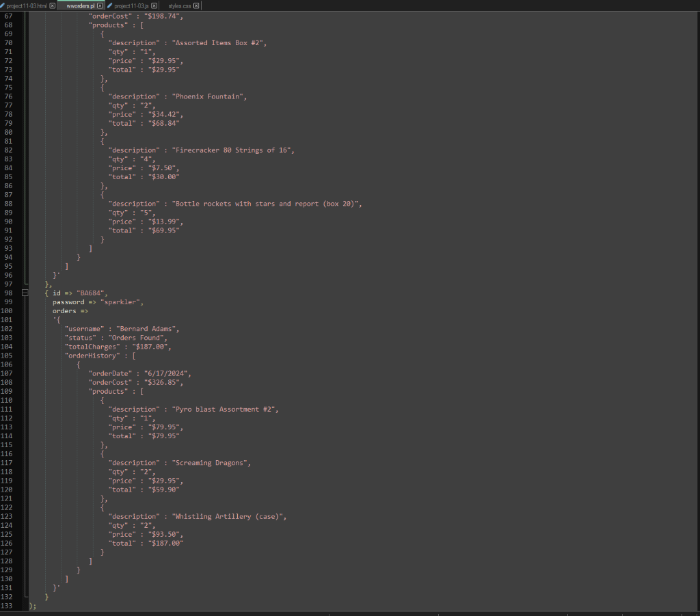Click the "totalCharges" key on line 104

pyautogui.click(x=92, y=347)
